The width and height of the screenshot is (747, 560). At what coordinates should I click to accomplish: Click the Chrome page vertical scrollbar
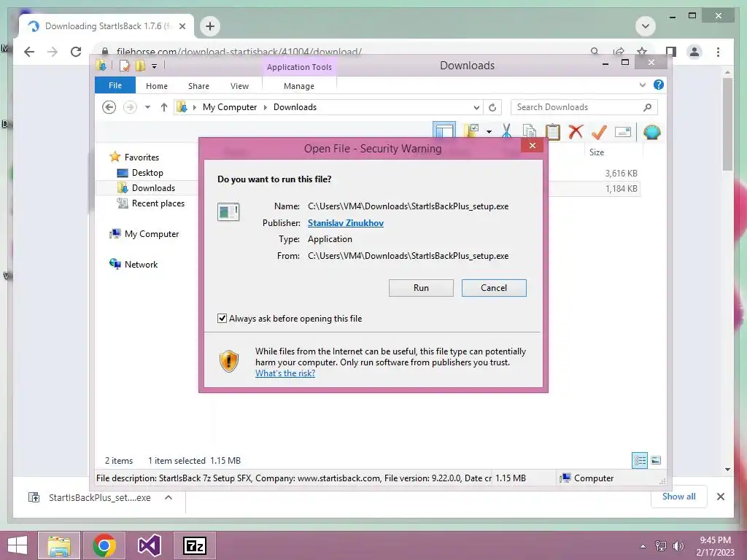click(x=727, y=124)
